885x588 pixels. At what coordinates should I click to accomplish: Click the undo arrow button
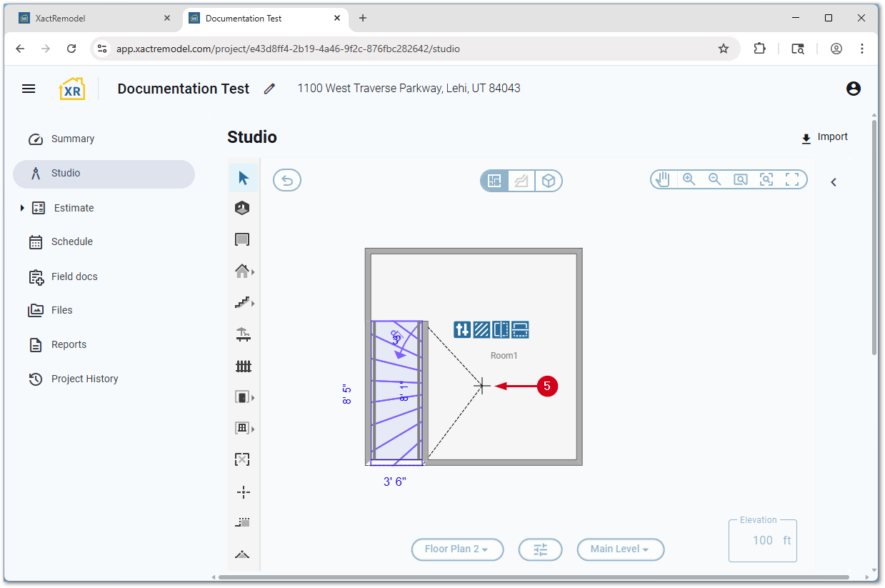tap(287, 181)
